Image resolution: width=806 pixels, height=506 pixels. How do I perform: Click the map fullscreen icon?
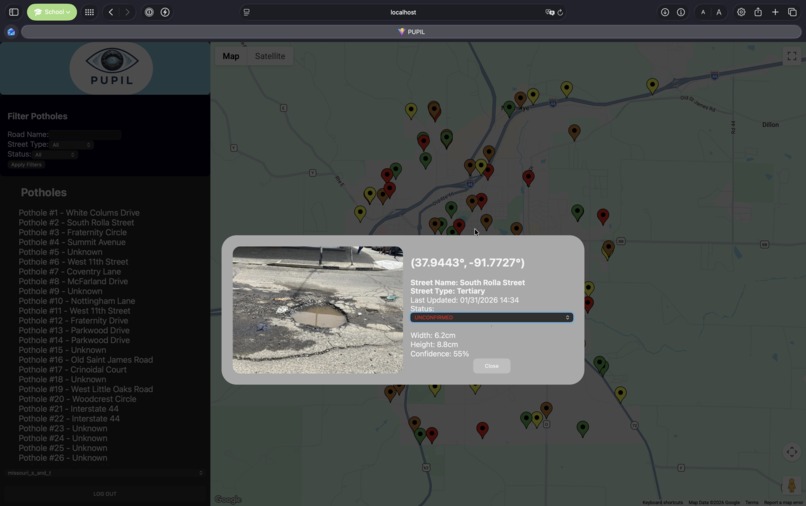[792, 56]
